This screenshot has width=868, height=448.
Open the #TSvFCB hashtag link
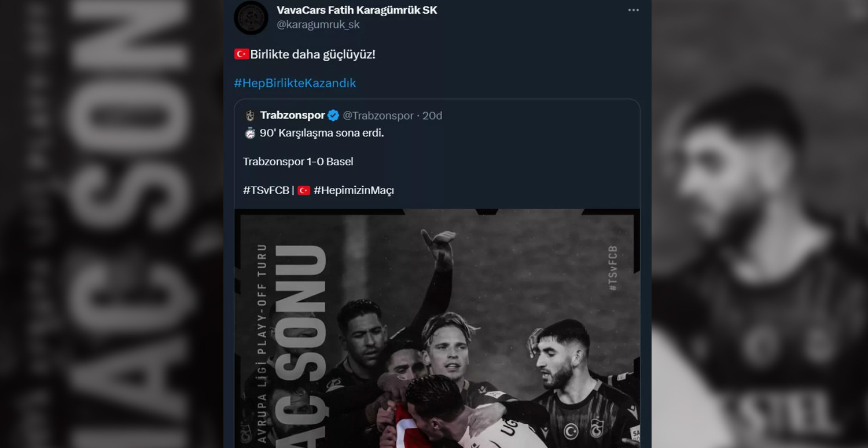click(266, 190)
